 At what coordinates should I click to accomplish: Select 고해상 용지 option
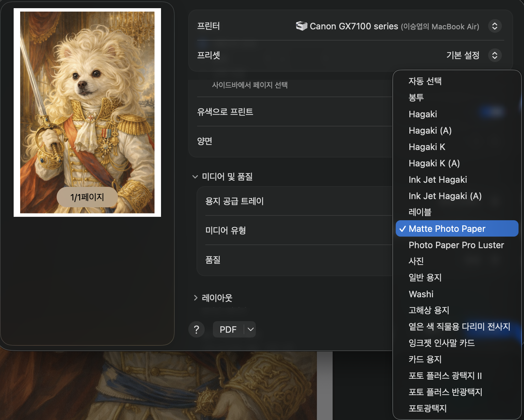(x=457, y=310)
